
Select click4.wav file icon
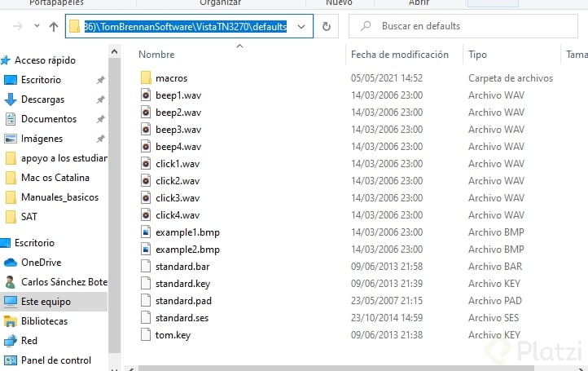pos(146,215)
